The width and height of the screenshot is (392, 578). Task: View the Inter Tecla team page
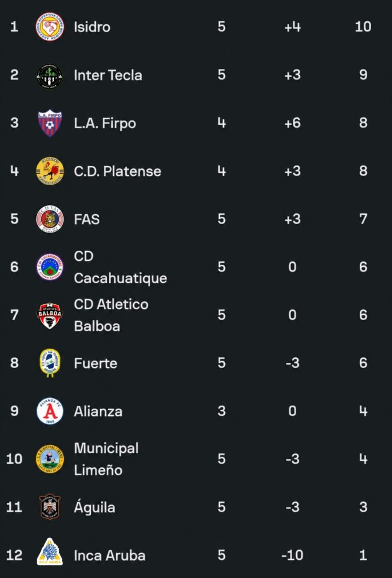click(x=108, y=75)
